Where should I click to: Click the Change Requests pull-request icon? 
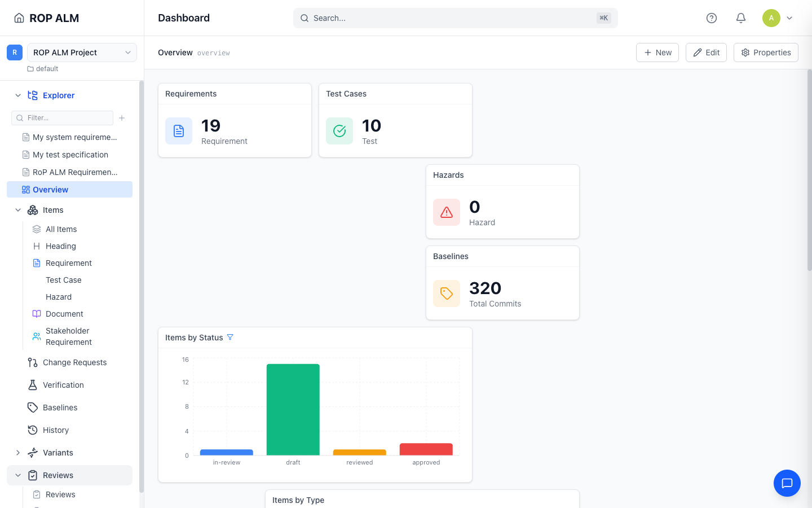pyautogui.click(x=33, y=362)
